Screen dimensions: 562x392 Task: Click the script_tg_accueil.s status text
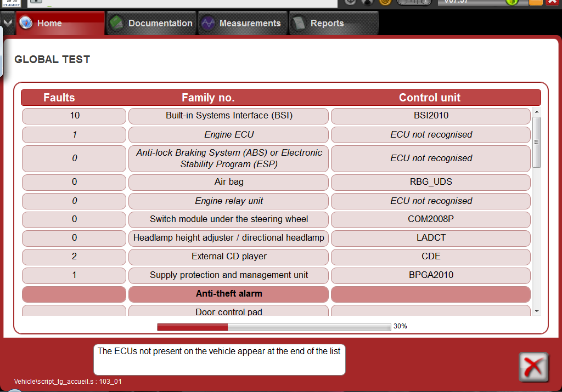point(68,382)
